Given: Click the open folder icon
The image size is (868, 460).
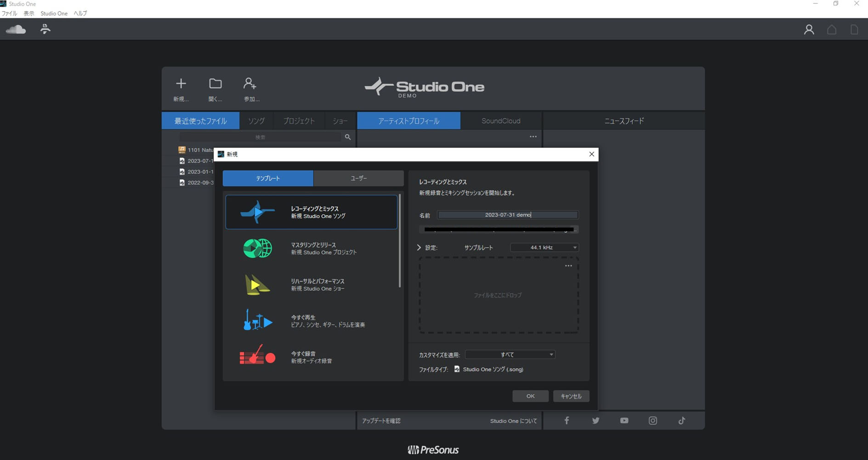Looking at the screenshot, I should (x=215, y=84).
